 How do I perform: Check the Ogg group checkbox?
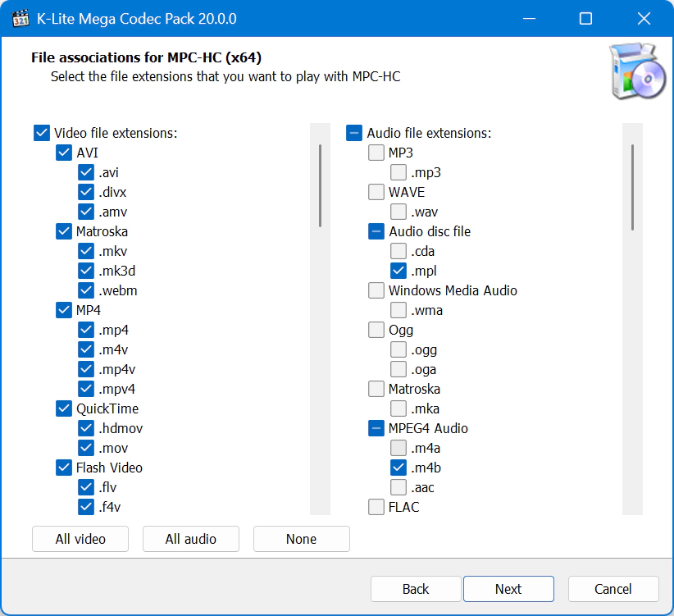(376, 330)
